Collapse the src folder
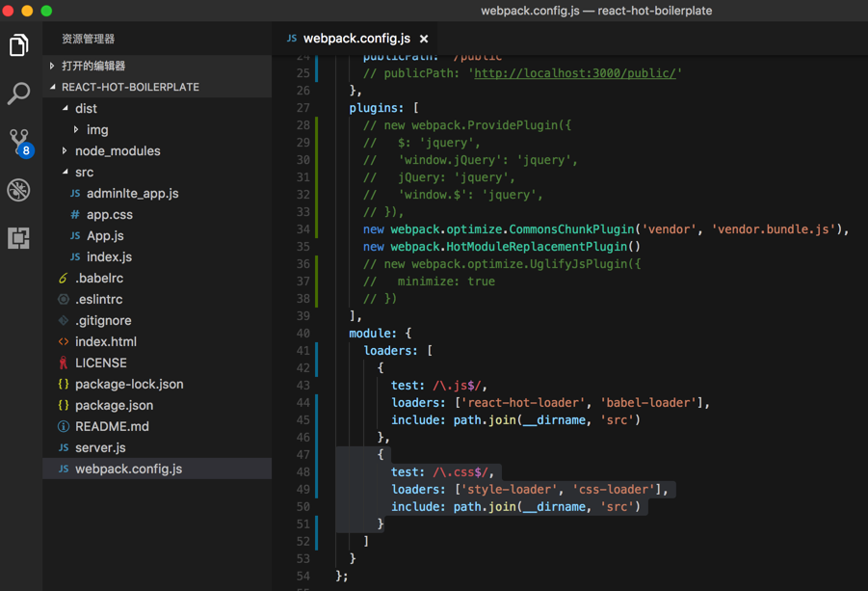This screenshot has height=591, width=868. point(84,172)
